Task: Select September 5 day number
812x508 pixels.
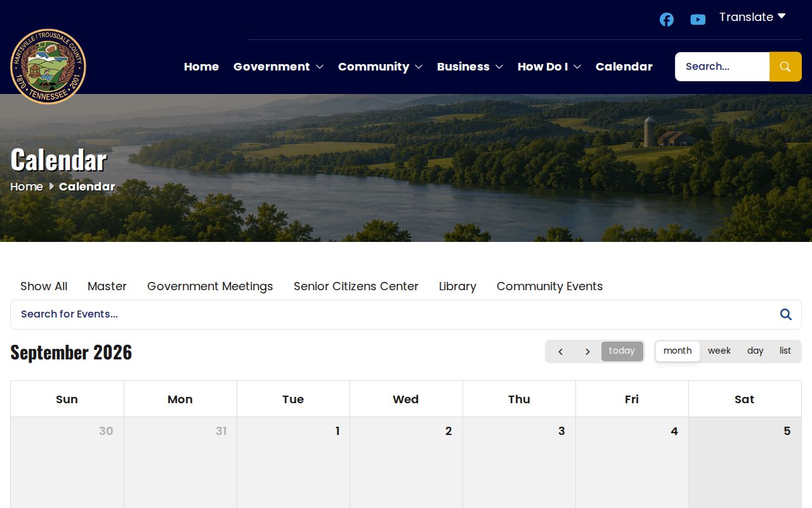Action: (x=787, y=431)
